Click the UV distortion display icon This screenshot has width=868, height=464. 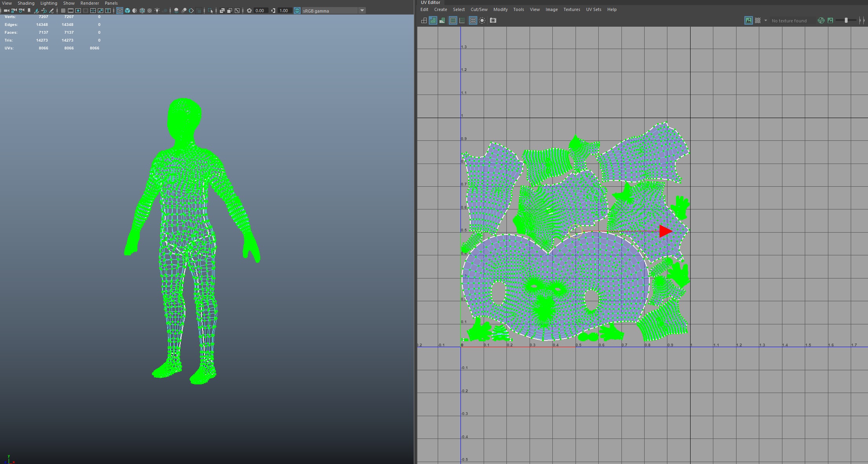[x=442, y=20]
